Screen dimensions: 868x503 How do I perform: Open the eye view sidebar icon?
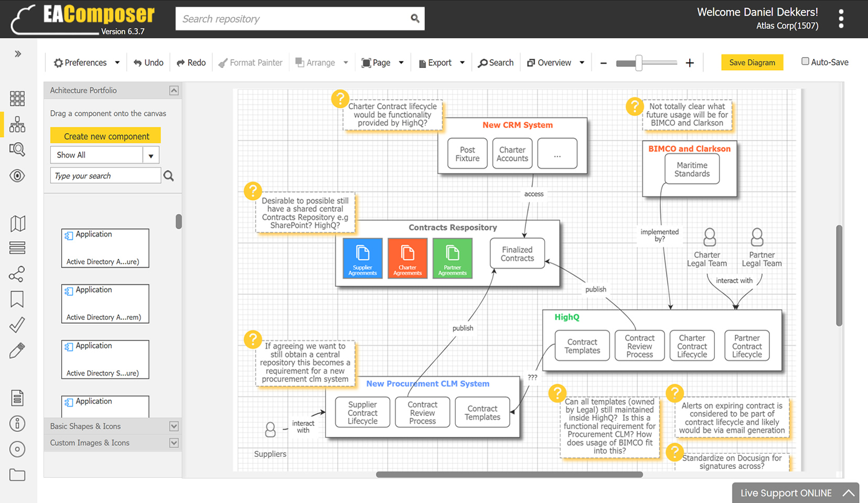pos(17,176)
